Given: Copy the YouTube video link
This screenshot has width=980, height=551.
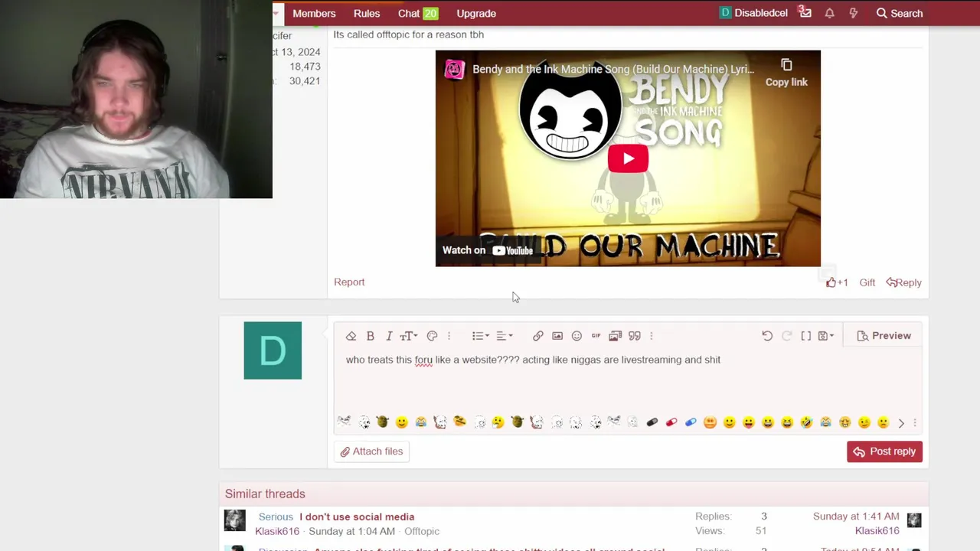Looking at the screenshot, I should pyautogui.click(x=786, y=73).
